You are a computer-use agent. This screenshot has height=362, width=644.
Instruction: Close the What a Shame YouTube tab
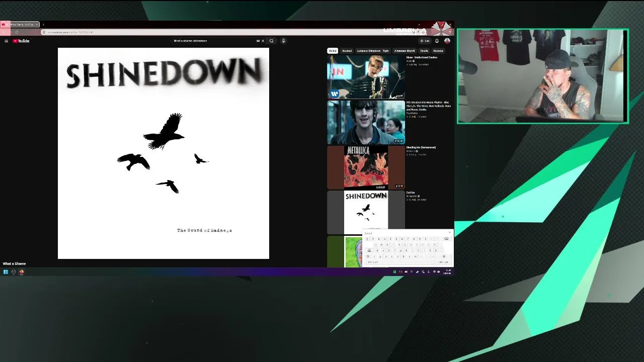click(x=37, y=24)
